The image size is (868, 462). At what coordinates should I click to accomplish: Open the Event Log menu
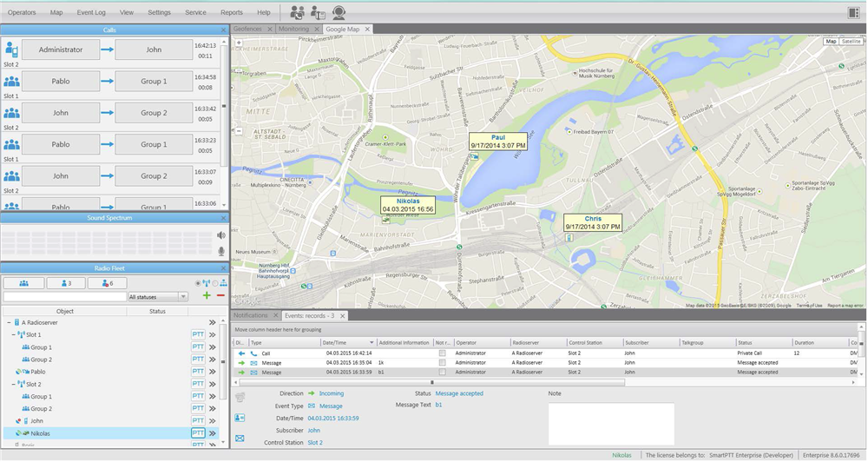(92, 13)
